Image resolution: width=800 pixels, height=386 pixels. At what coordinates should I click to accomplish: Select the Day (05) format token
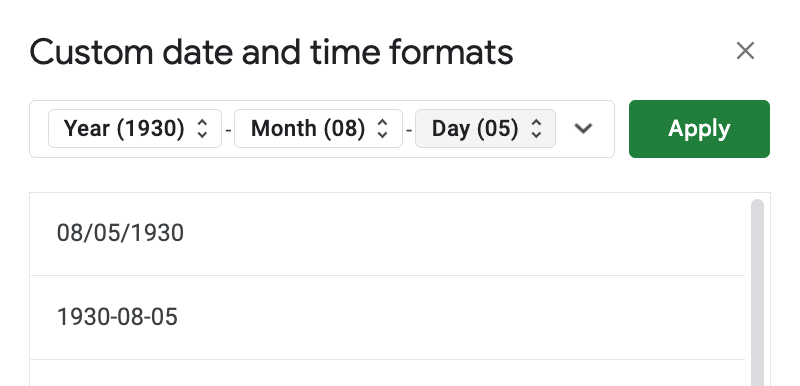pos(485,128)
